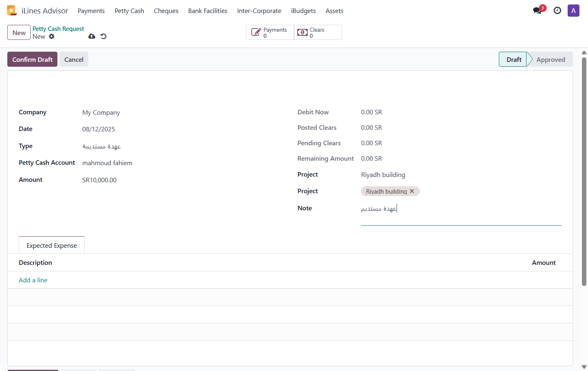The width and height of the screenshot is (588, 371).
Task: Select the Approved status stage
Action: [551, 59]
